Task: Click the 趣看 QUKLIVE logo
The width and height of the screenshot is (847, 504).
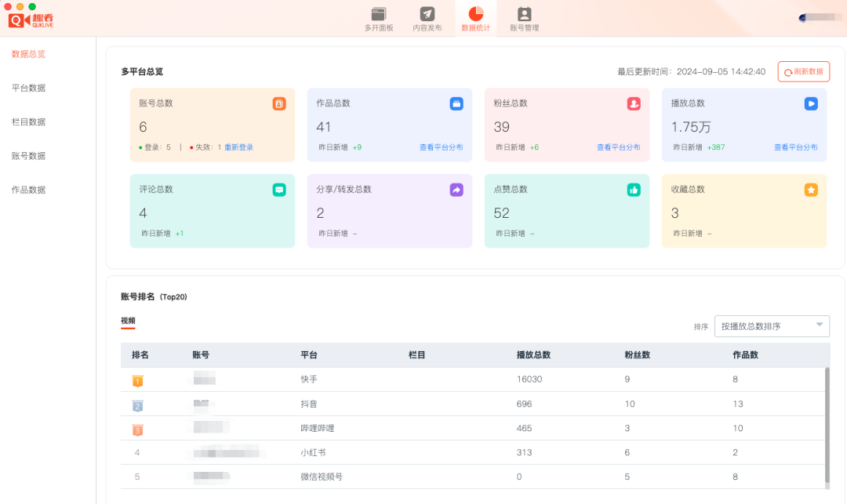Action: pyautogui.click(x=31, y=20)
